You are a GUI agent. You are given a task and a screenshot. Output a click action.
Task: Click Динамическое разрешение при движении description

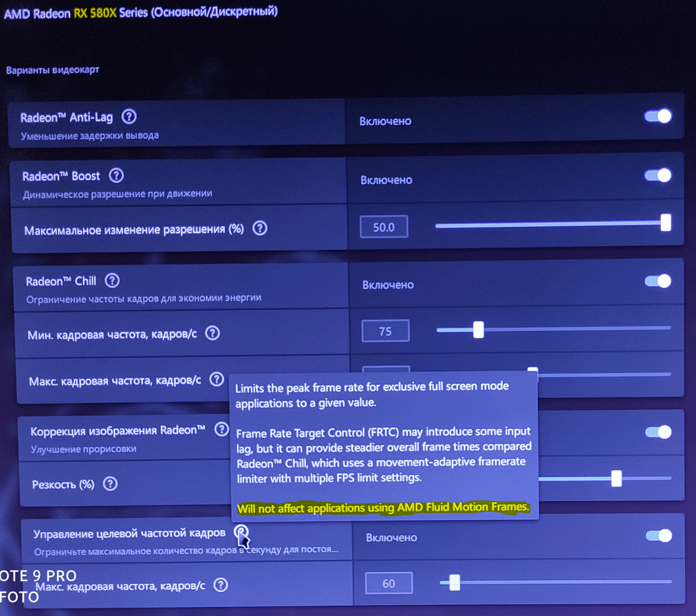coord(117,195)
